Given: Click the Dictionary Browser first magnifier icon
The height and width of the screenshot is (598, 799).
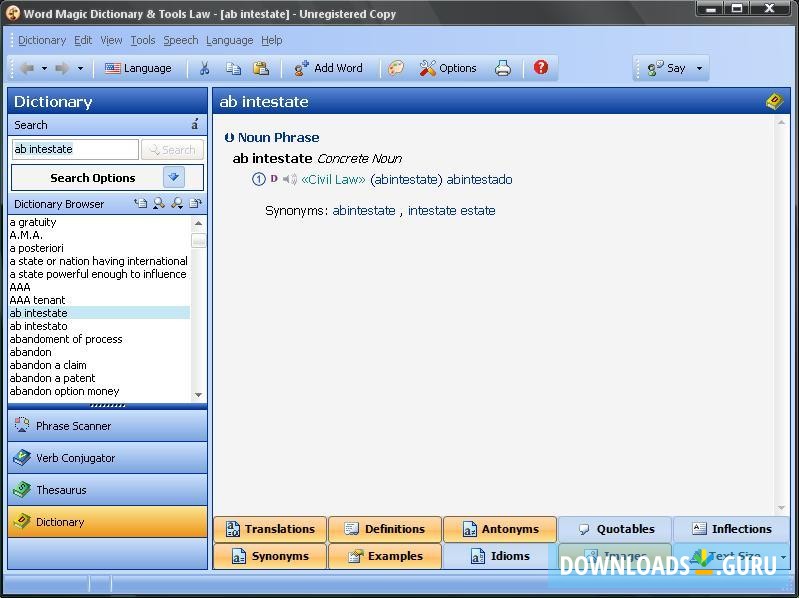Looking at the screenshot, I should click(159, 203).
